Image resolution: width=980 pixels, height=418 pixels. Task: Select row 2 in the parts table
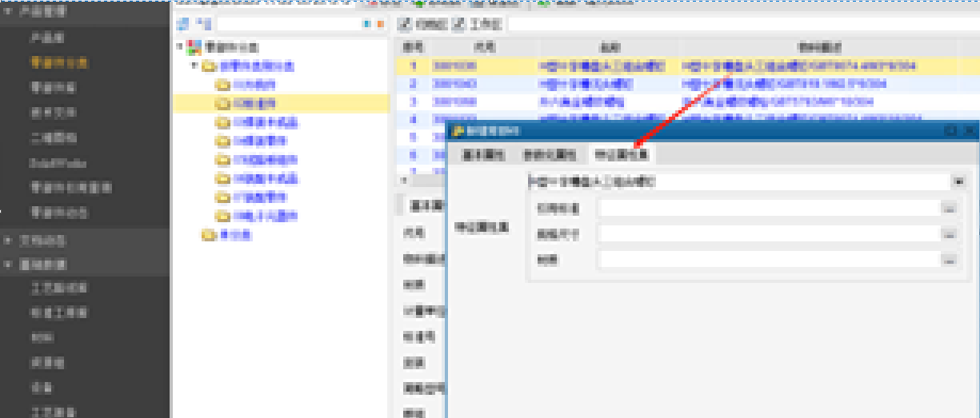coord(688,84)
